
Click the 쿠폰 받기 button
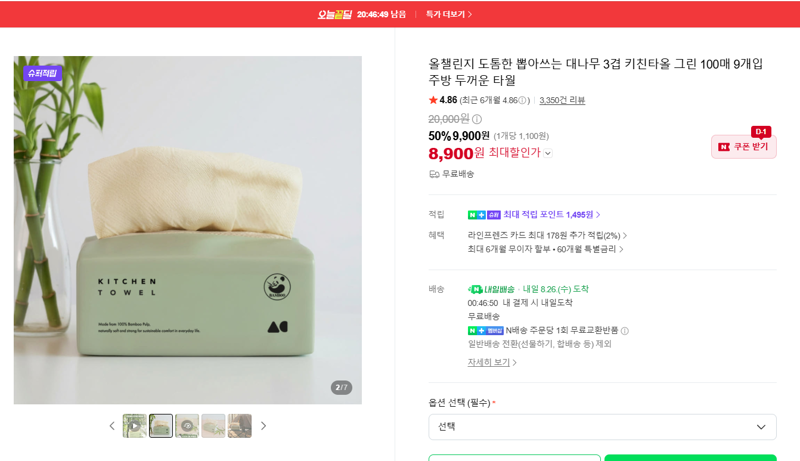pos(743,147)
